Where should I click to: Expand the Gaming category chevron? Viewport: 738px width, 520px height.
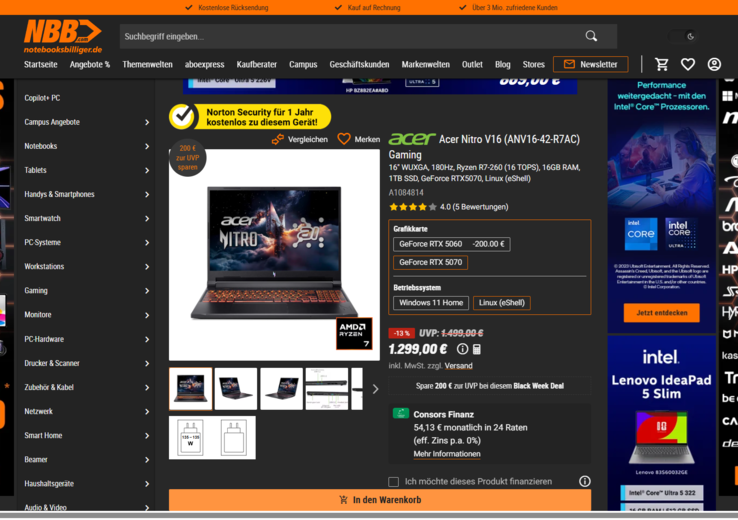click(147, 291)
